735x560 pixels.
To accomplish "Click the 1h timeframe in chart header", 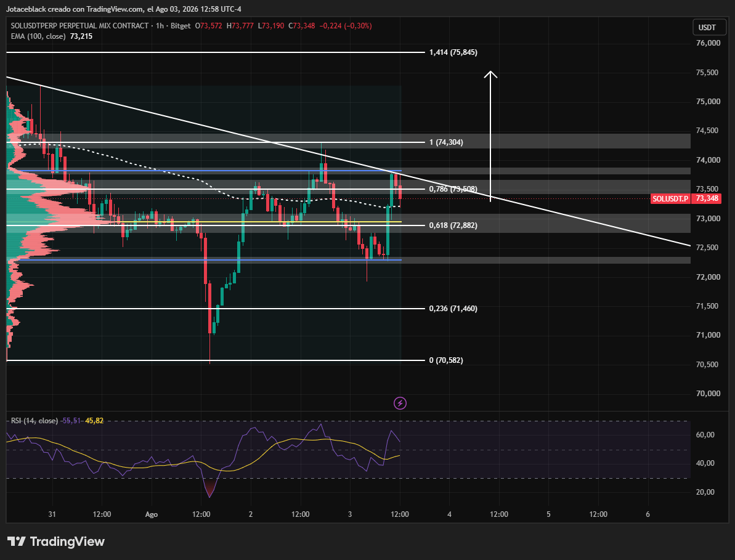I will pos(160,26).
